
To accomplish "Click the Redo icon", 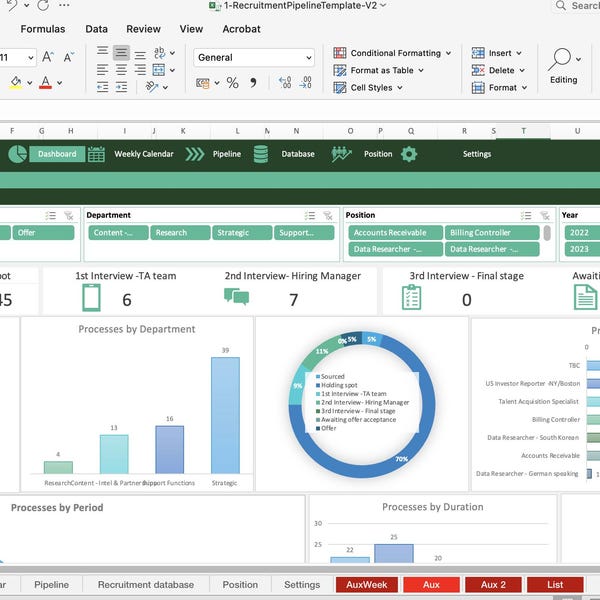I will [43, 5].
